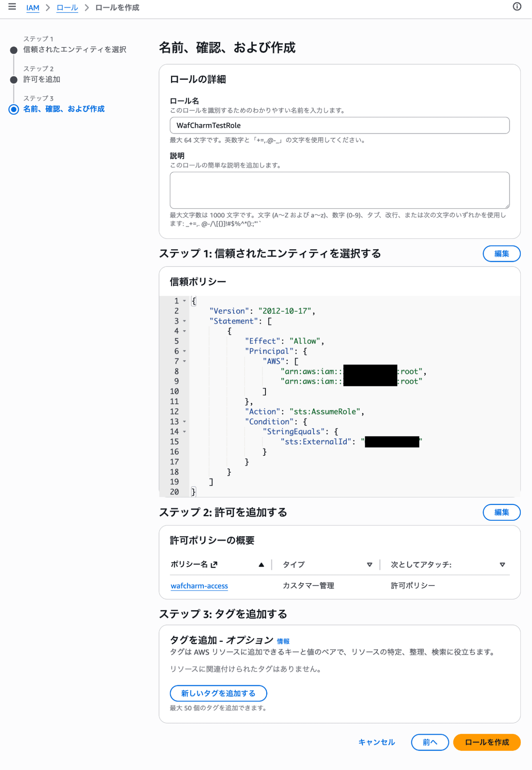Click 新しいタグを追加する button

tap(218, 693)
